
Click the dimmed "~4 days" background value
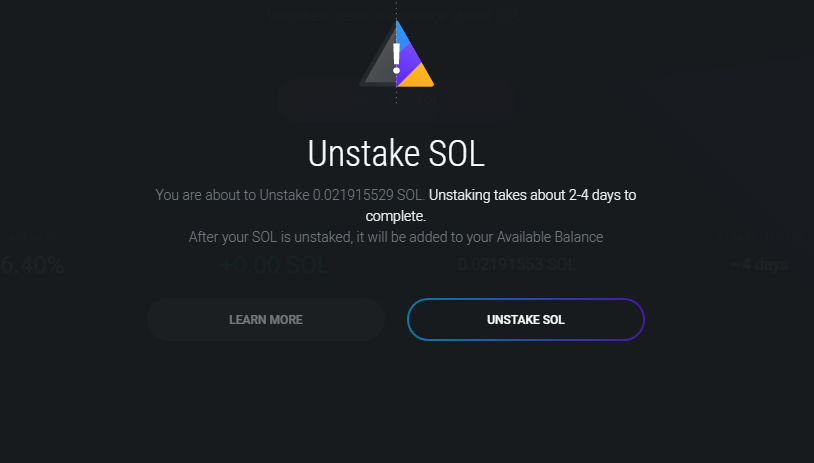pos(759,265)
